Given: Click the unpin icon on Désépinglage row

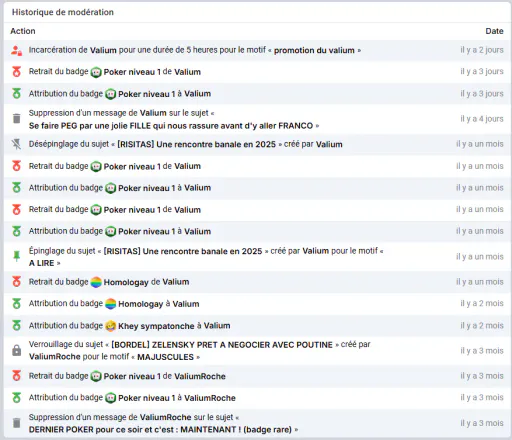Looking at the screenshot, I should [16, 144].
